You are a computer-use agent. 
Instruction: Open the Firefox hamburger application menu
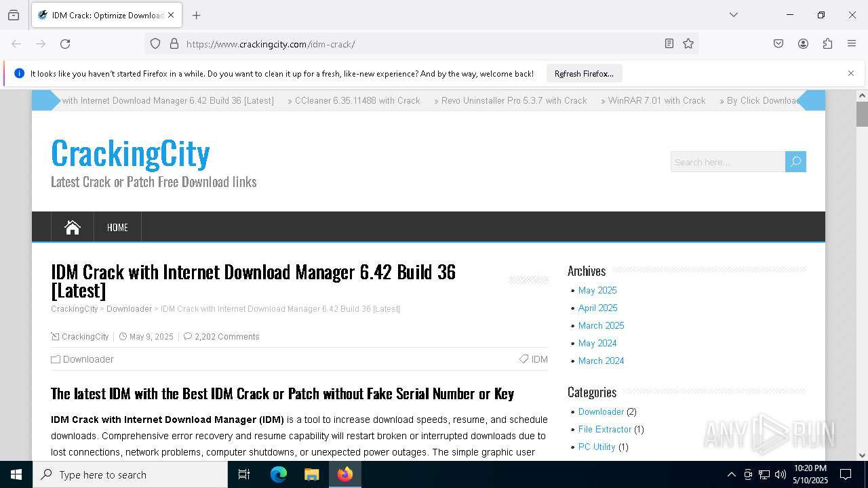click(x=852, y=44)
